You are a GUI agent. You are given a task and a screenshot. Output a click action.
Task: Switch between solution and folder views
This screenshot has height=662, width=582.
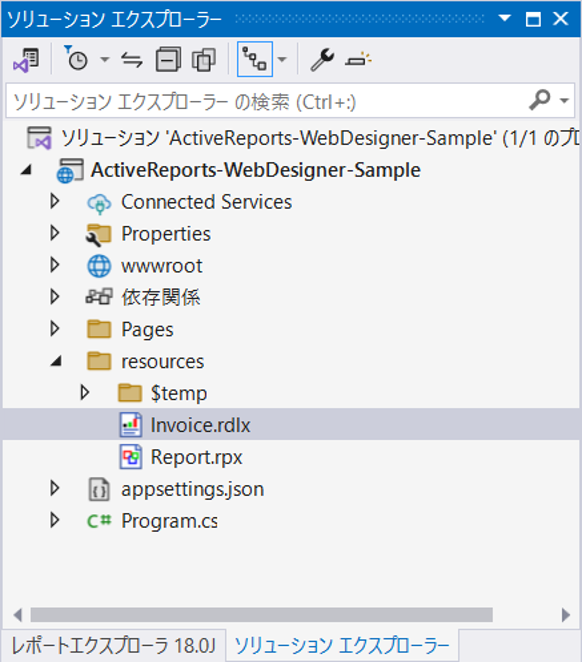tap(26, 60)
